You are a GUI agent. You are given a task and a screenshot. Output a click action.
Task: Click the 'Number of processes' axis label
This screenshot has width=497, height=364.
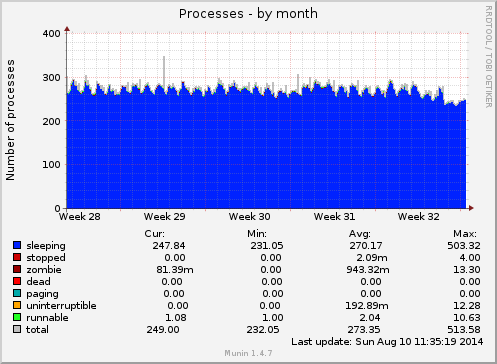coord(10,120)
